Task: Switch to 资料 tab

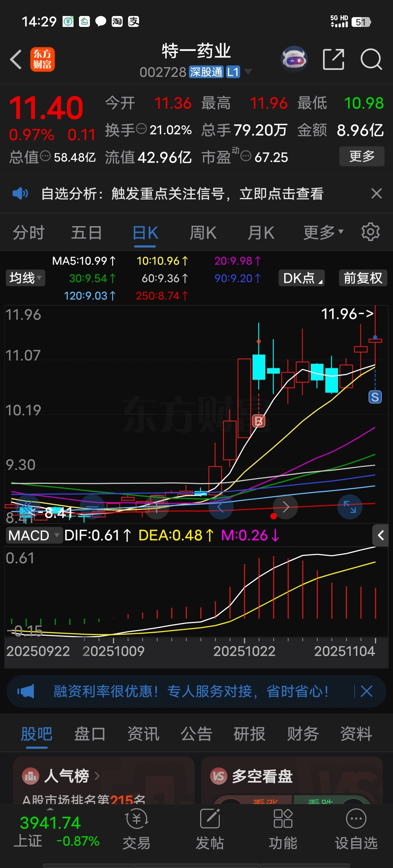Action: [x=356, y=734]
